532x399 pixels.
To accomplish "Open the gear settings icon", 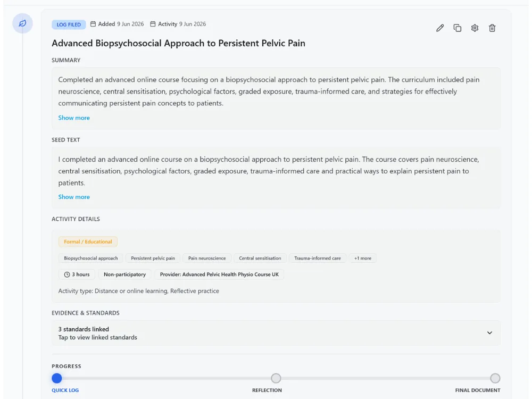I will 475,28.
